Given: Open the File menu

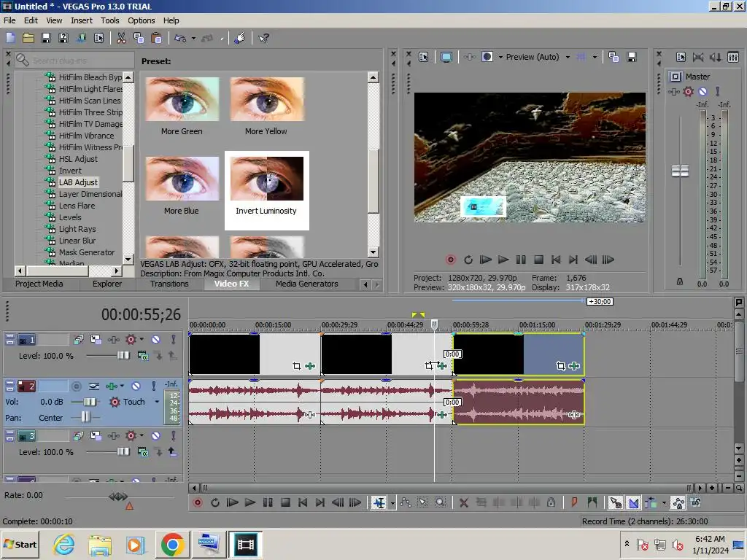Looking at the screenshot, I should click(9, 20).
